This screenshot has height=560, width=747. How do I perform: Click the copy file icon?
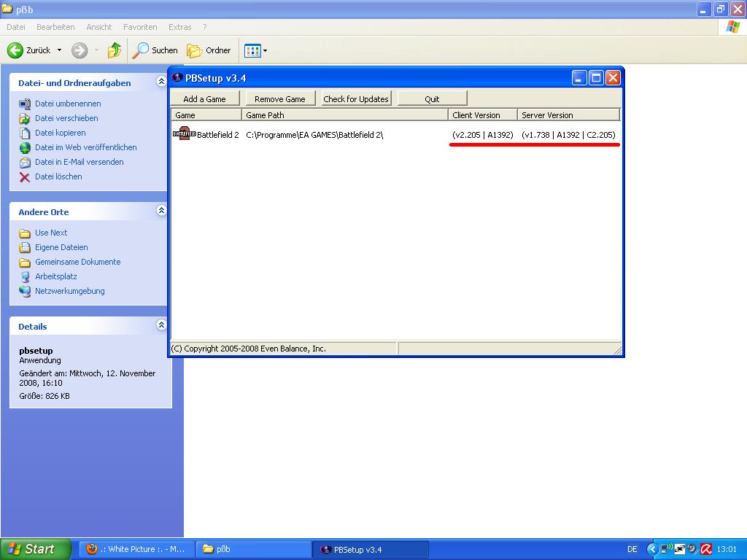click(x=25, y=133)
